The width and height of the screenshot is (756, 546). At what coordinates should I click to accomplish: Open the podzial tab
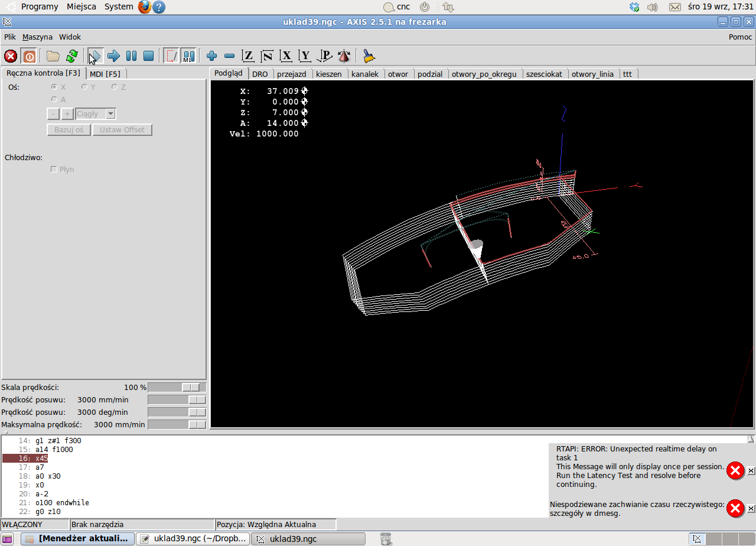click(430, 74)
